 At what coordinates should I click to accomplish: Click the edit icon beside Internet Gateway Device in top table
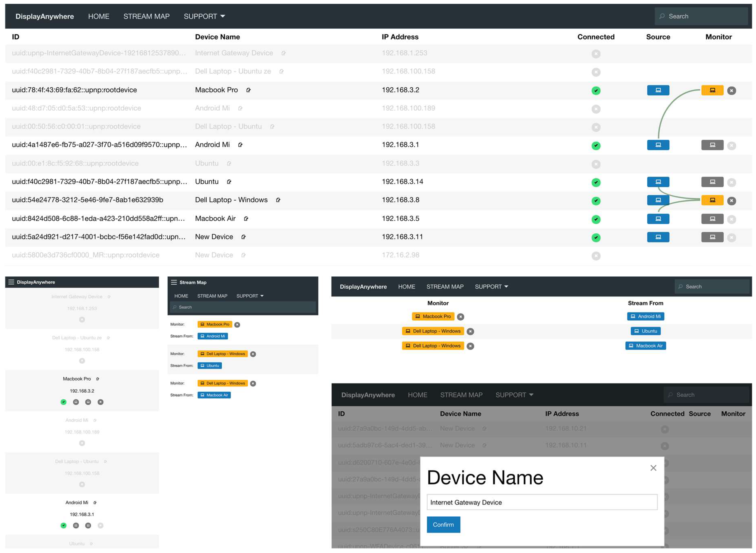tap(283, 53)
